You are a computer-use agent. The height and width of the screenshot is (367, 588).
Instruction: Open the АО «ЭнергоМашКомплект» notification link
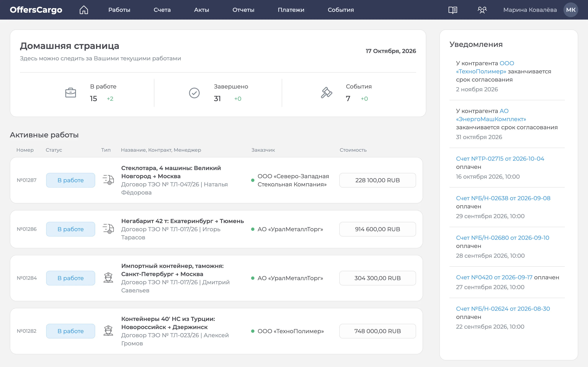point(491,115)
